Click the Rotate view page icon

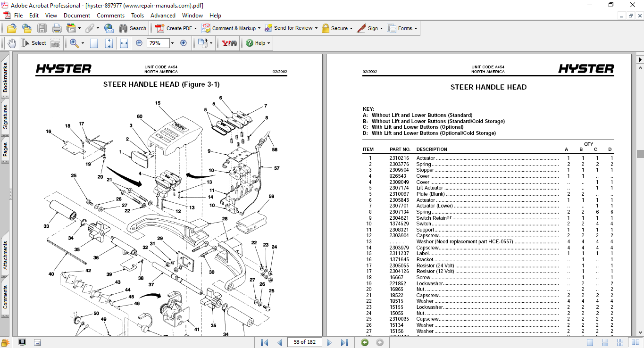click(x=203, y=43)
